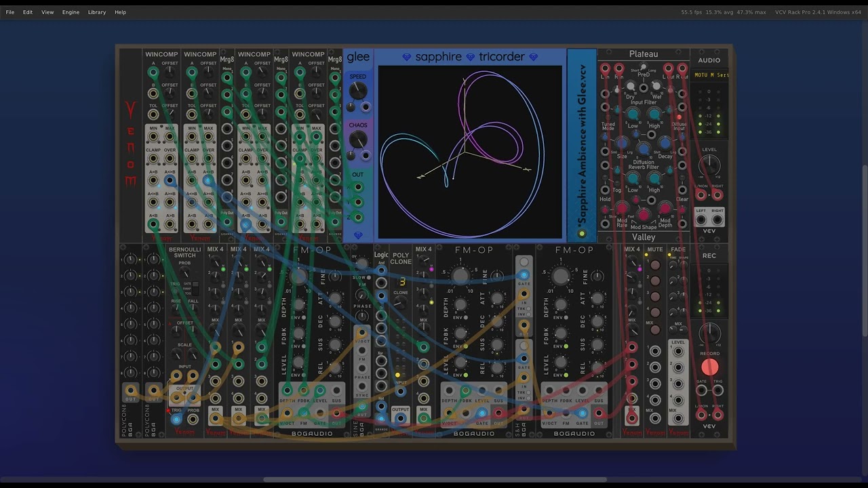The height and width of the screenshot is (488, 868).
Task: Open the Engine menu
Action: pos(71,12)
